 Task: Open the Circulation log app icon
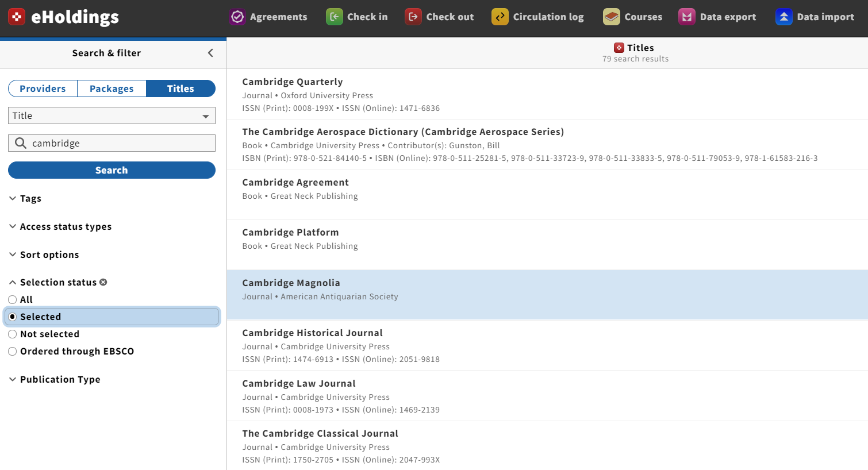click(x=500, y=17)
